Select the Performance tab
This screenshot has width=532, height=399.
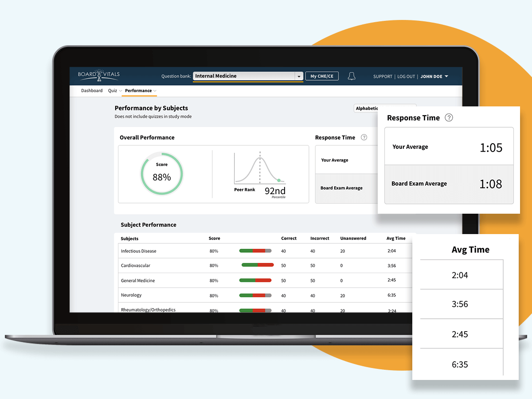[138, 90]
